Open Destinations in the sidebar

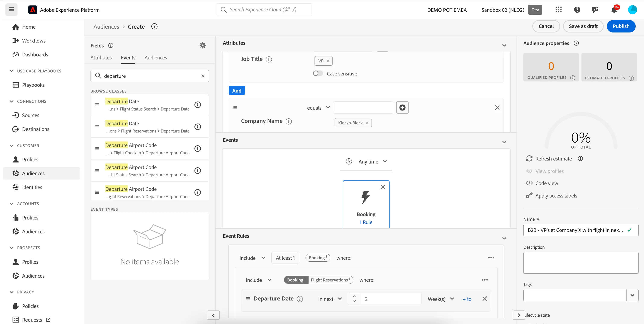(35, 129)
